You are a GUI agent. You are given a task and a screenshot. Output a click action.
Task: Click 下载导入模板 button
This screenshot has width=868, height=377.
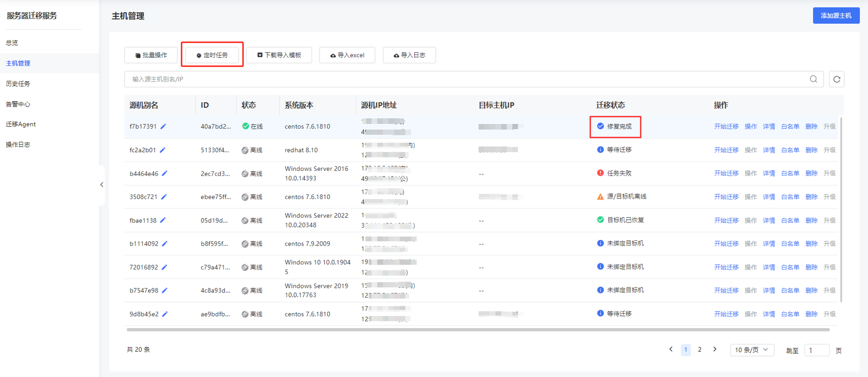[279, 55]
